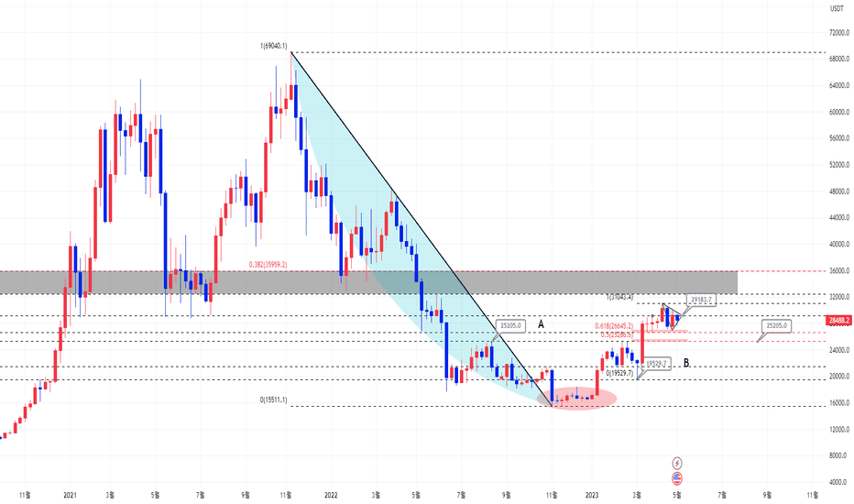854x504 pixels.
Task: Select the pink ellipse marking the bottom
Action: (576, 399)
